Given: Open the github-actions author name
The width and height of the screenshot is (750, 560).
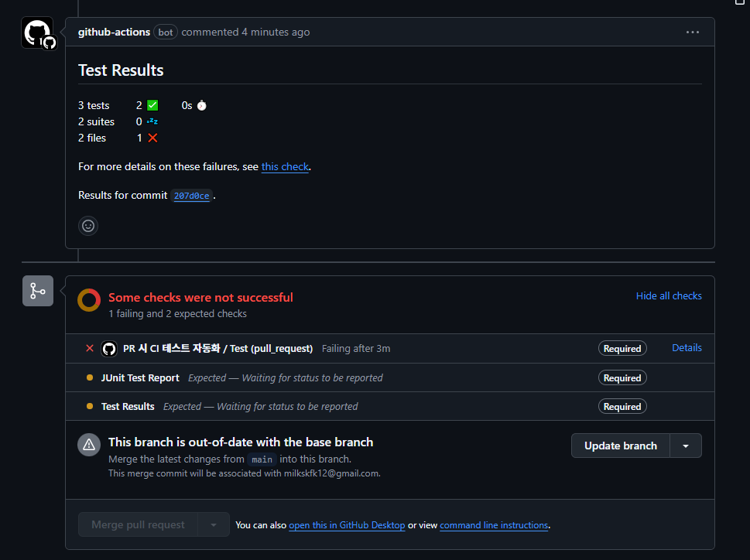Looking at the screenshot, I should [114, 32].
